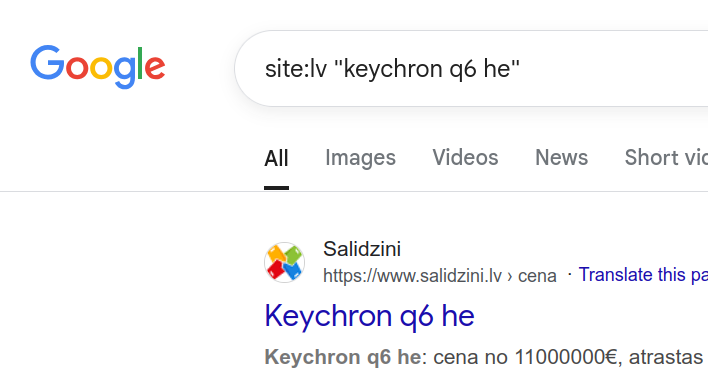Switch to the Videos tab
The image size is (708, 378).
coord(465,158)
